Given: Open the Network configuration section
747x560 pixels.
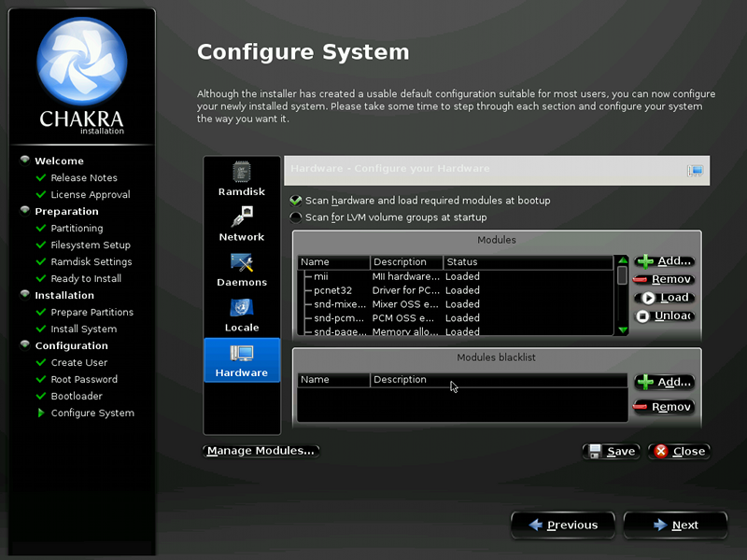Looking at the screenshot, I should point(242,224).
